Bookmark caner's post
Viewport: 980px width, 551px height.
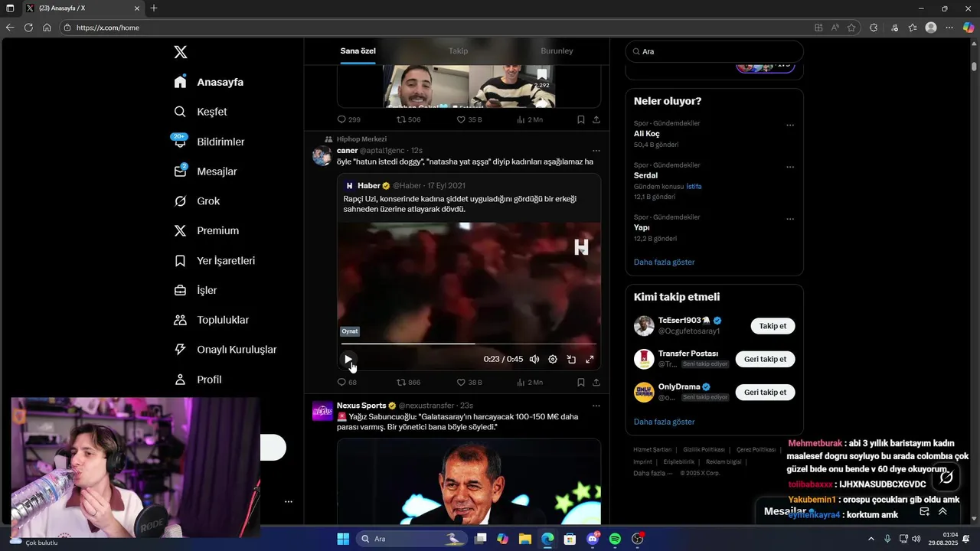tap(581, 382)
